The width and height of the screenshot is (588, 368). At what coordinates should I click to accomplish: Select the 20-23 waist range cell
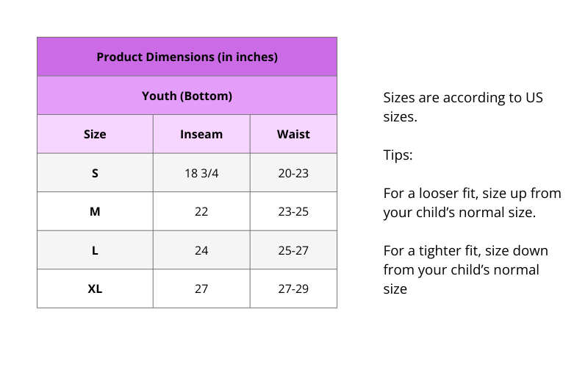(293, 173)
